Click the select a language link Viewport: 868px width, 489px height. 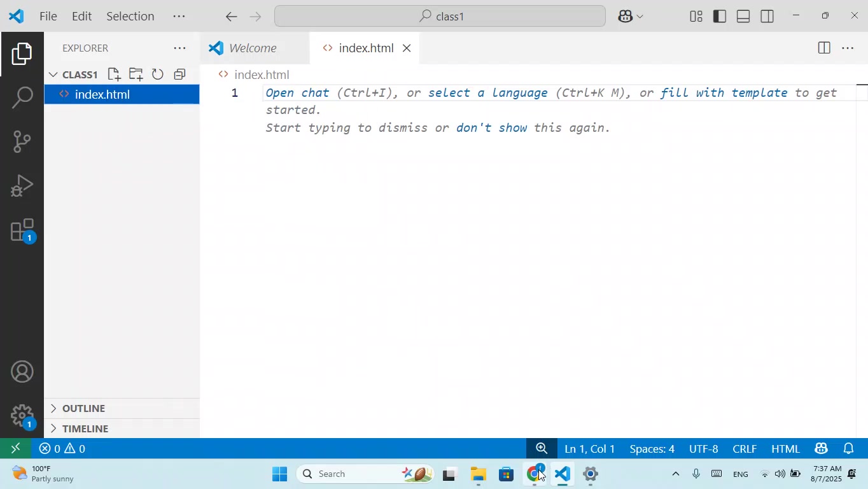[x=487, y=93]
